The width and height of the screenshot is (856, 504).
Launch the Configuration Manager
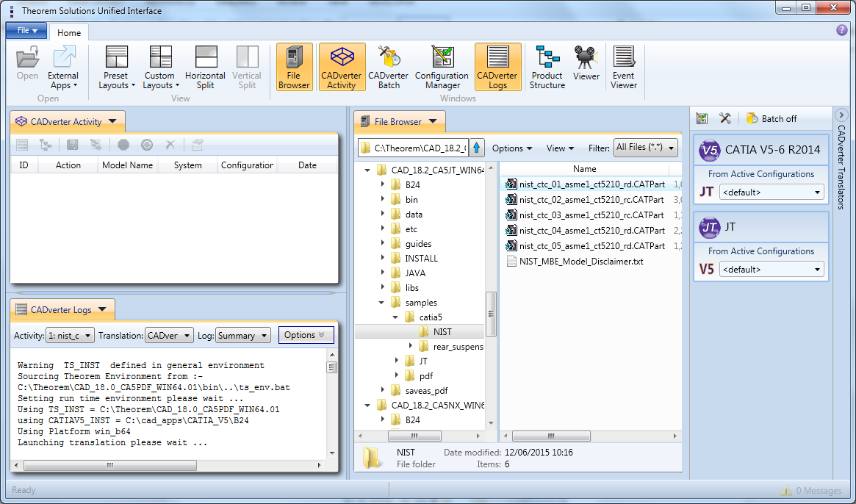pyautogui.click(x=442, y=67)
